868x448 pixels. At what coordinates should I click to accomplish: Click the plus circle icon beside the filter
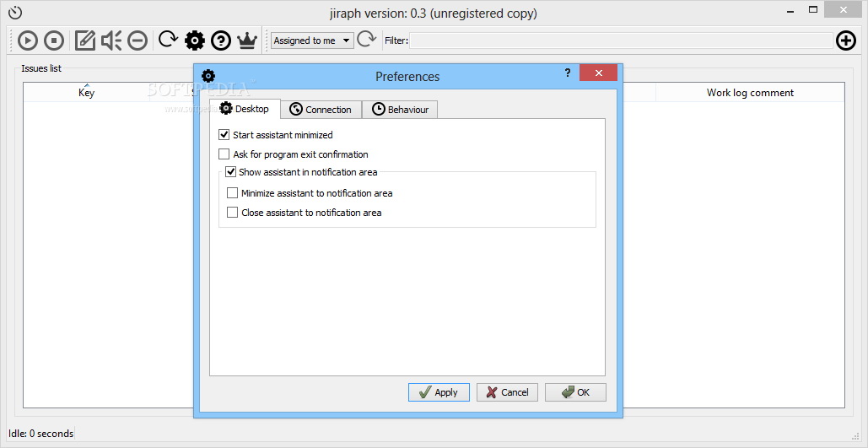coord(846,40)
